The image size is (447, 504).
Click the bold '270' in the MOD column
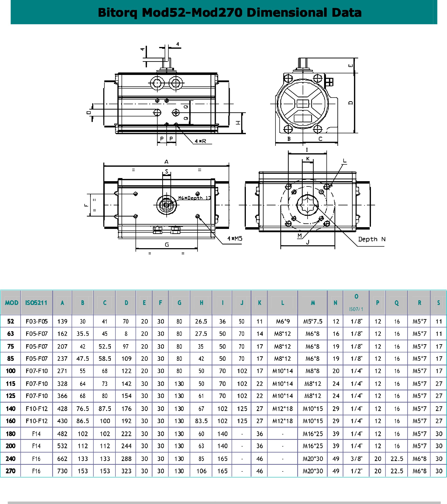pos(11,471)
